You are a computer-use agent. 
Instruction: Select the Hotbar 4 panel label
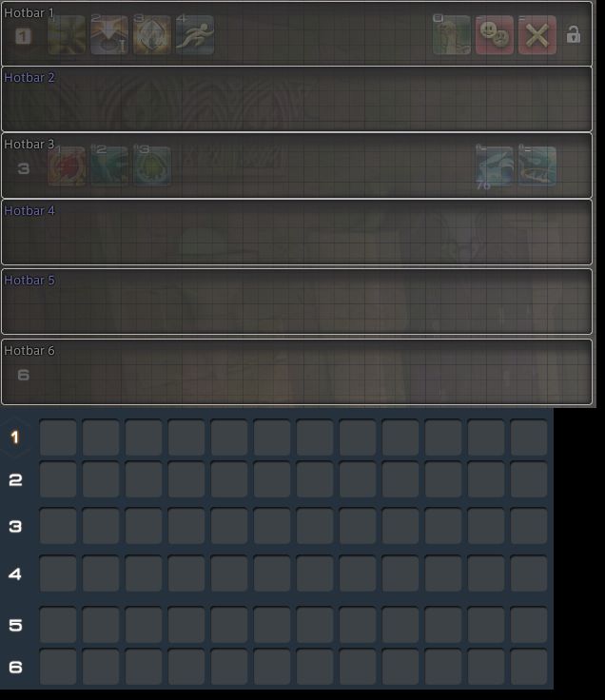pyautogui.click(x=29, y=211)
